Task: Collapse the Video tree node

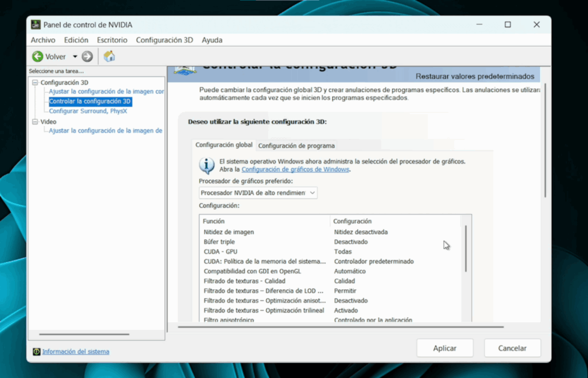Action: (x=35, y=122)
